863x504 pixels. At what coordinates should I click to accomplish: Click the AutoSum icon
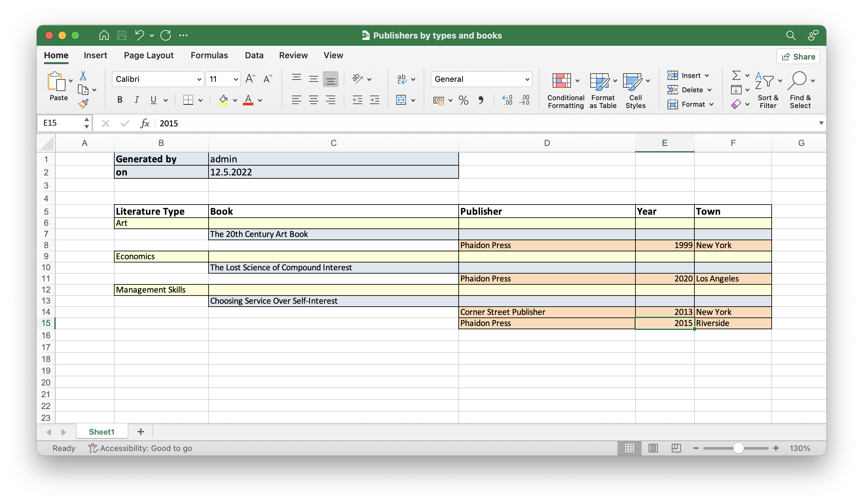point(735,75)
